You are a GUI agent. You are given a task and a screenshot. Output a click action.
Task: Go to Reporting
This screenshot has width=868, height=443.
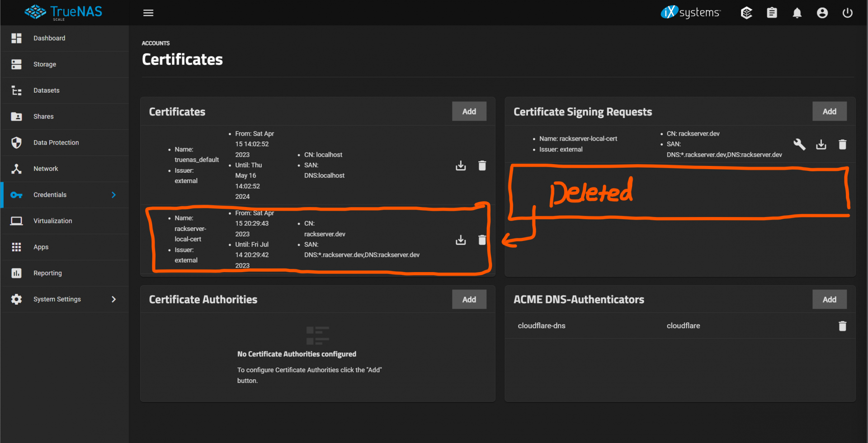[65, 273]
